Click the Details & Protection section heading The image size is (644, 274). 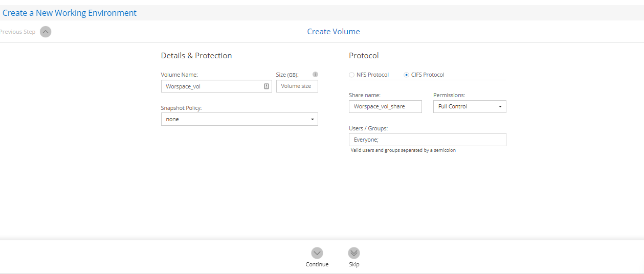196,56
